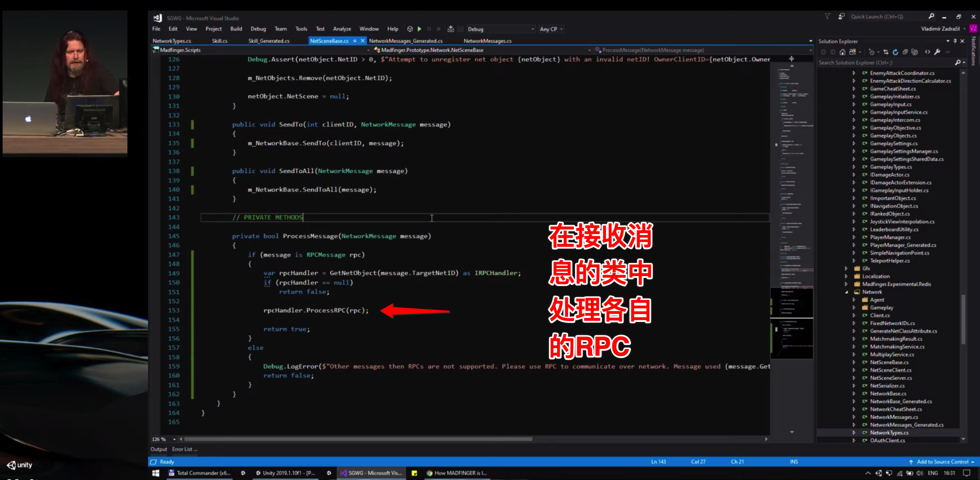This screenshot has width=980, height=480.
Task: Click the Solution Explorer refresh icon
Action: click(x=895, y=52)
